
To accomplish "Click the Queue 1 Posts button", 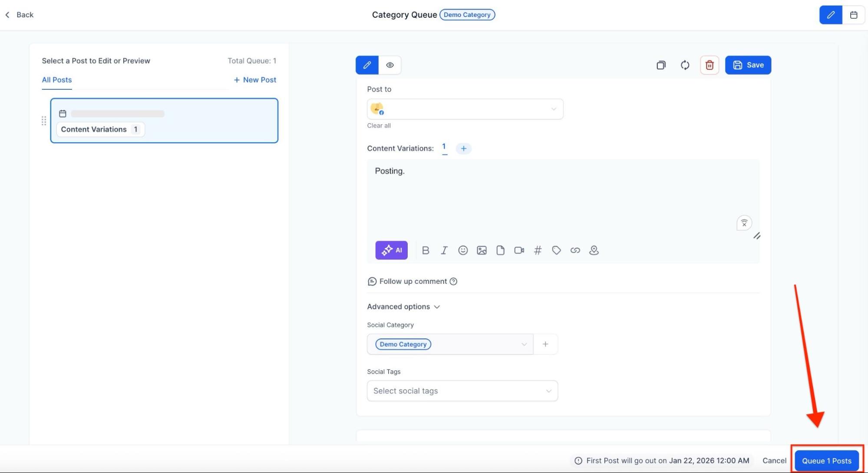I will pyautogui.click(x=826, y=461).
